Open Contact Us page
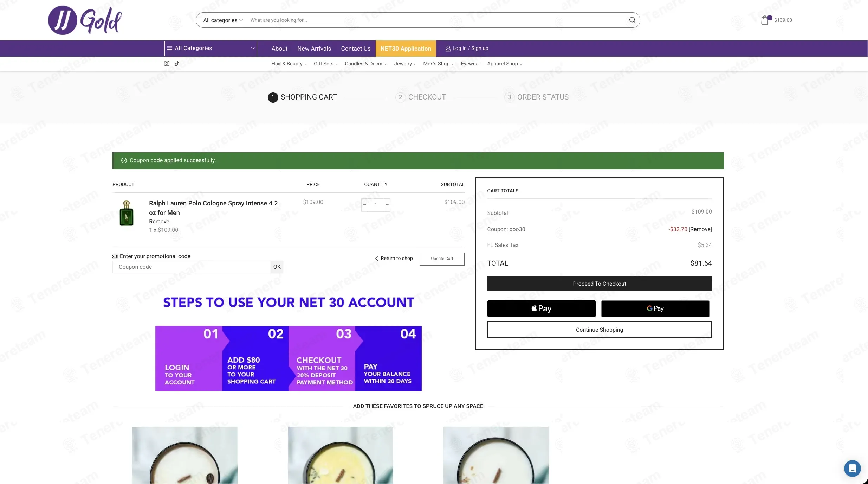Screen dimensions: 868x484 click(x=356, y=49)
